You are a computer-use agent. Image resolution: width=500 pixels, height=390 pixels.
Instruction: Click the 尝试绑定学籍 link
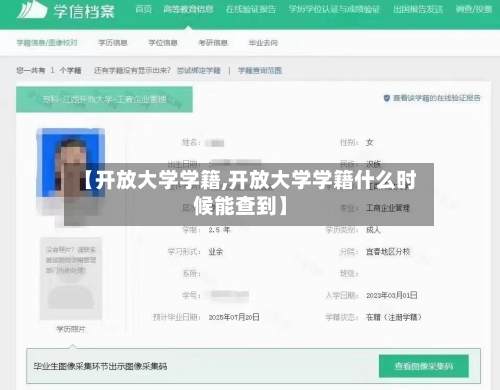point(199,70)
